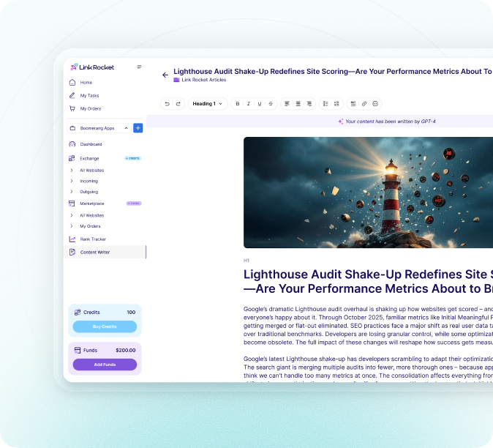Viewport: 493px width, 448px height.
Task: Open the Link Rocket Articles folder link
Action: point(204,80)
